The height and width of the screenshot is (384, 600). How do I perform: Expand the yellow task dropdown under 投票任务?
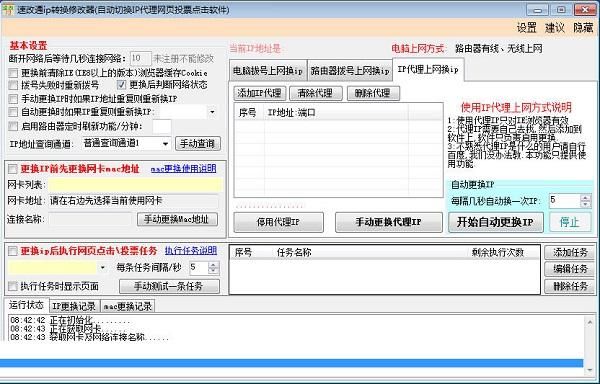(103, 267)
